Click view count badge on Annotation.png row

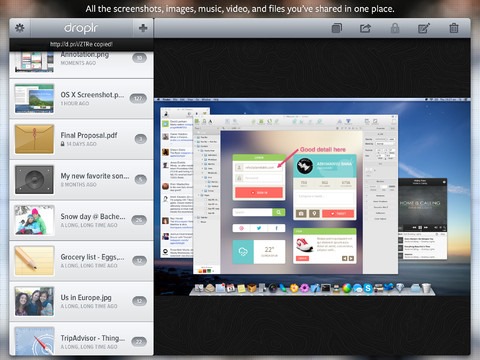pyautogui.click(x=139, y=58)
